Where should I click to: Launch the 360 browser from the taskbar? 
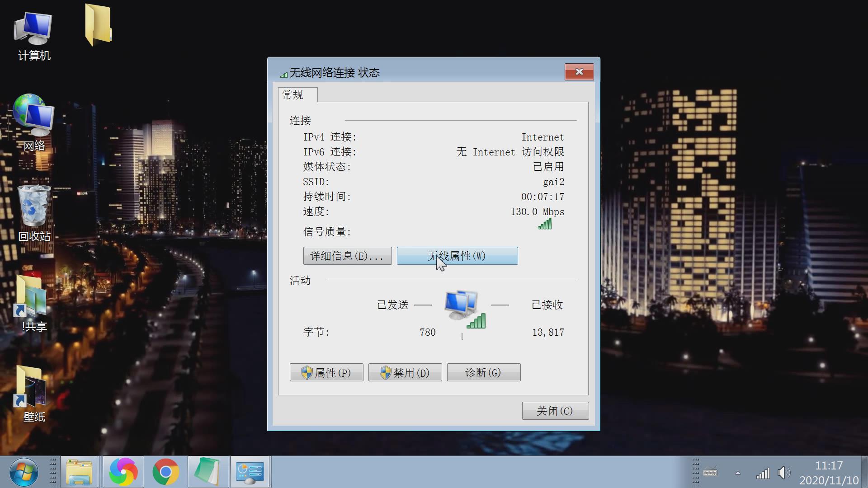[x=123, y=472]
